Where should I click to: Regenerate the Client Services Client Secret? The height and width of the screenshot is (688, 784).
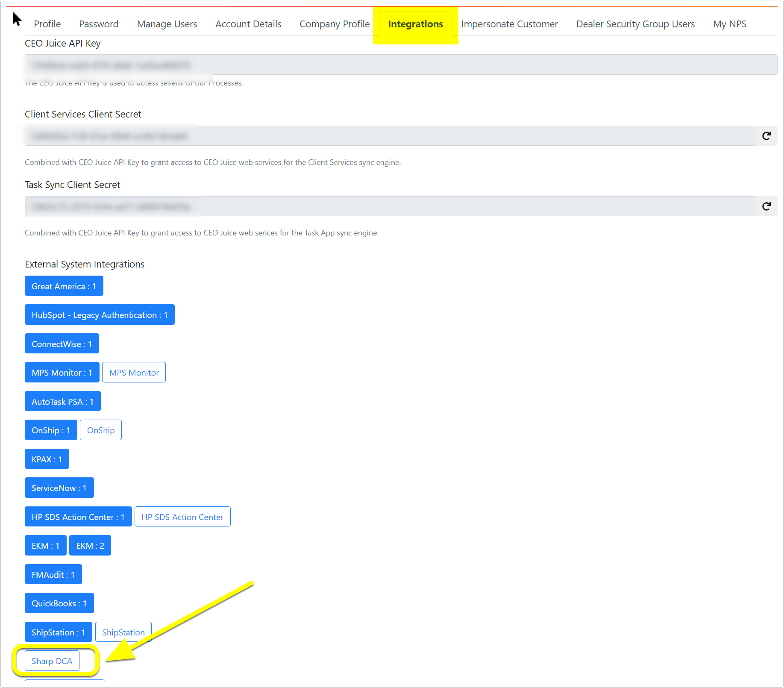766,136
